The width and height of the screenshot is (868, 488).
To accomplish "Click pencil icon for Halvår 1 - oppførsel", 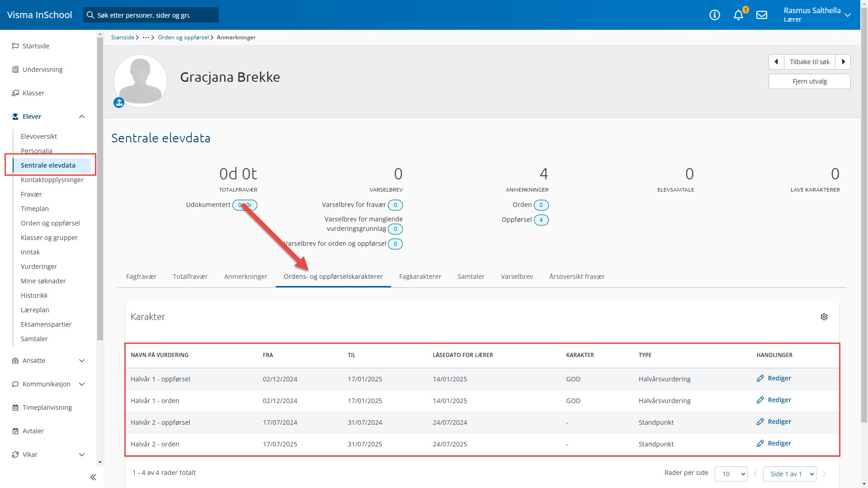I will pyautogui.click(x=760, y=379).
